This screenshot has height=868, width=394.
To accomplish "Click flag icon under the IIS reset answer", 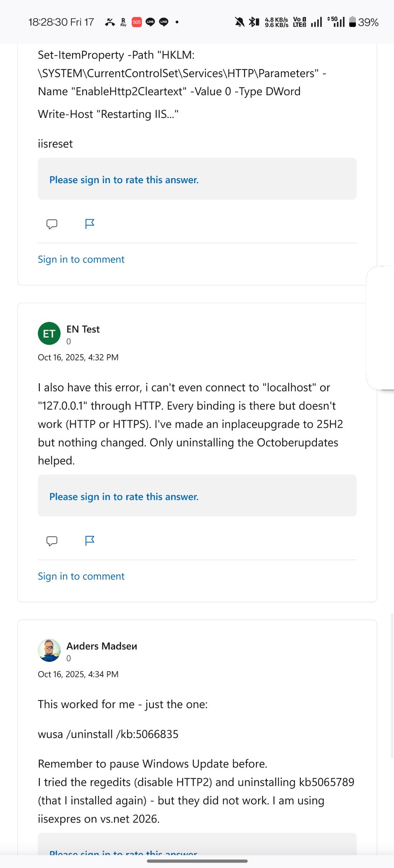I will coord(89,224).
